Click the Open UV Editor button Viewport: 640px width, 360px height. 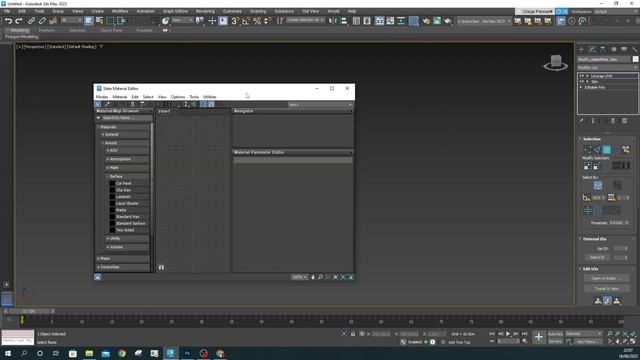pyautogui.click(x=607, y=278)
